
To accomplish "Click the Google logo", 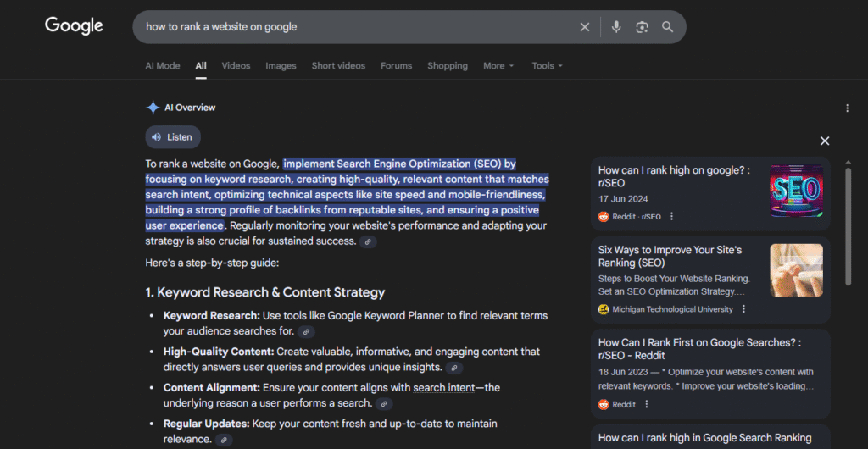I will (x=74, y=25).
